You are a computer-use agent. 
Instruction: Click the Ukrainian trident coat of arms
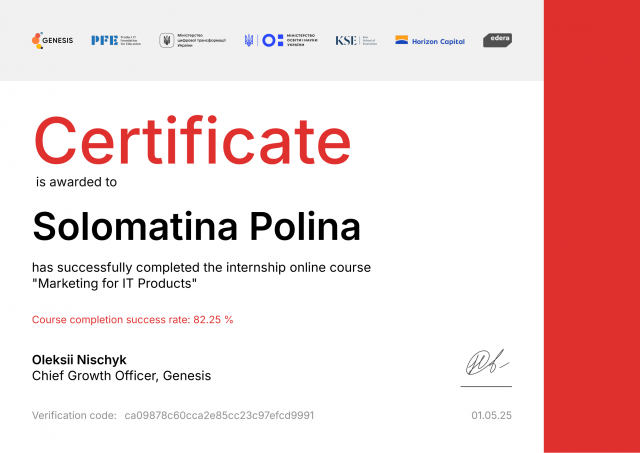[x=248, y=40]
